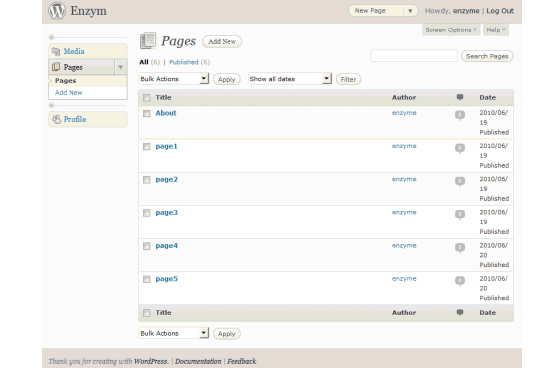Open the page2 title link

tap(166, 180)
